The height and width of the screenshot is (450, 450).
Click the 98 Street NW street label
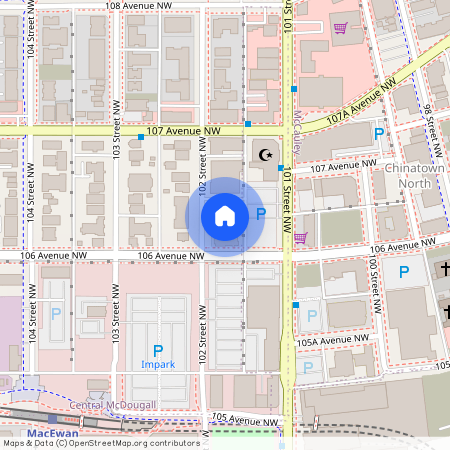(432, 131)
